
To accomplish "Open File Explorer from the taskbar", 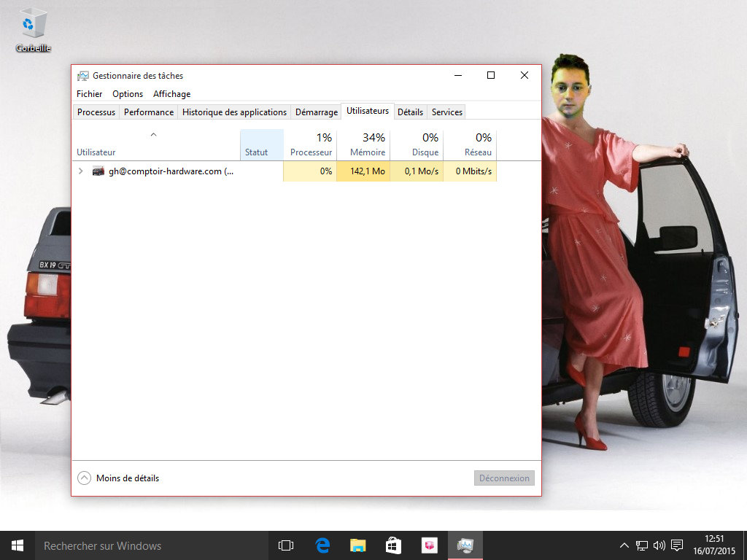I will point(357,545).
